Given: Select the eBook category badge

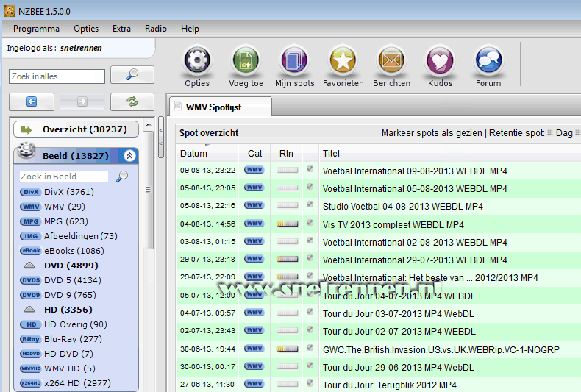Looking at the screenshot, I should point(30,251).
